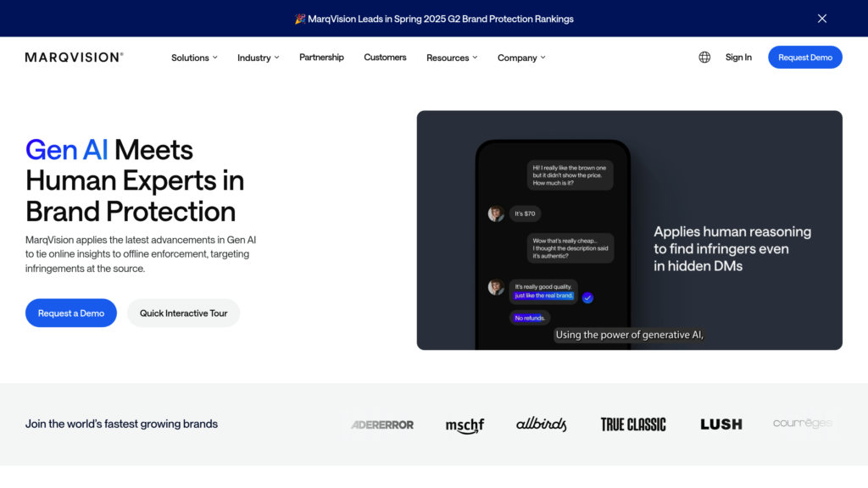Viewport: 868px width, 488px height.
Task: Click the Sign In link
Action: (738, 58)
